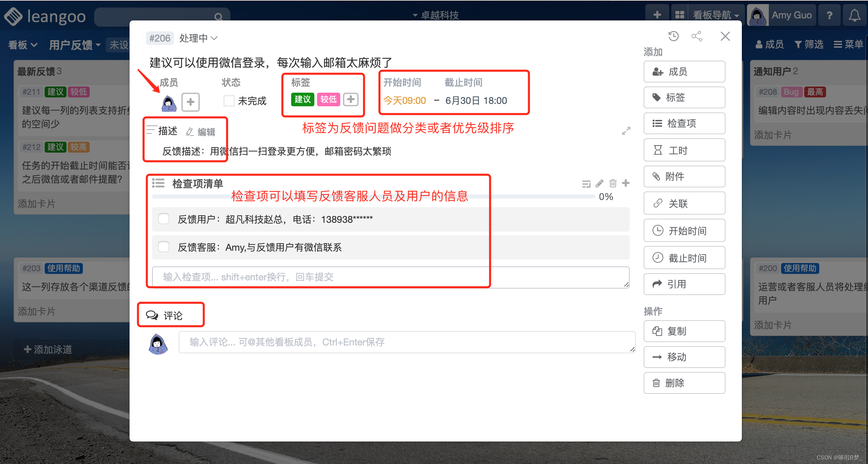Open the card activity history icon
Screen dimensions: 868x464
click(x=673, y=36)
